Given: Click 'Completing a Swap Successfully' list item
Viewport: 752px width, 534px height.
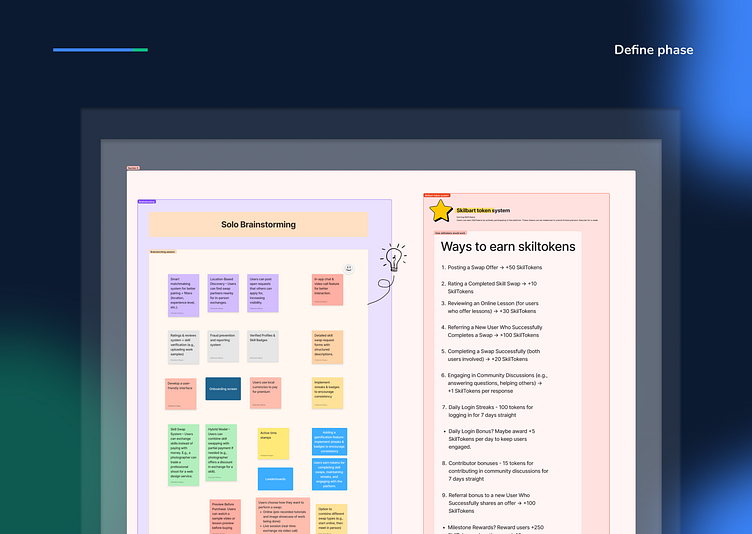Looking at the screenshot, I should pyautogui.click(x=491, y=355).
